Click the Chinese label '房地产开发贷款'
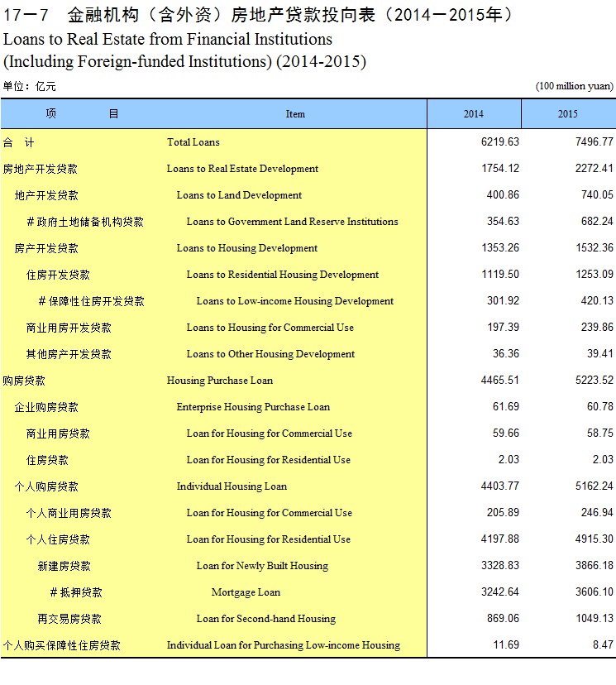616x685 pixels. pos(41,169)
